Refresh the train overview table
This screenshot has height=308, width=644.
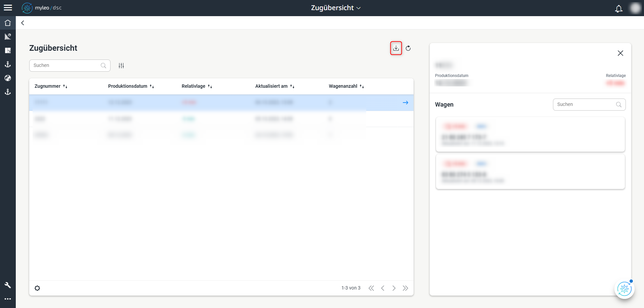click(x=408, y=48)
